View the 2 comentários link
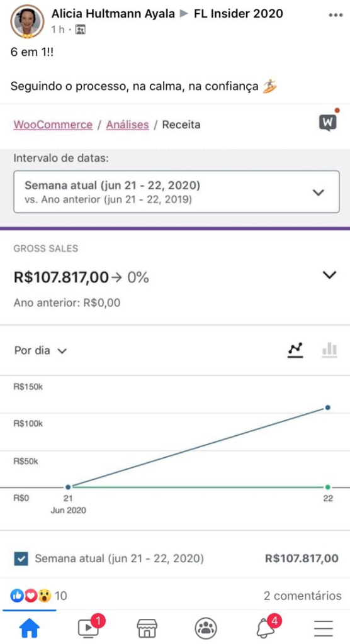 302,596
